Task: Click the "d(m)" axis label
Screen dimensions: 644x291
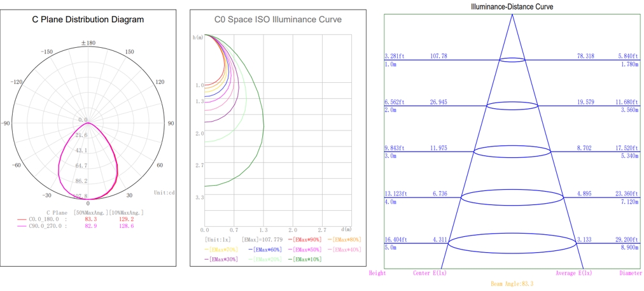Action: point(346,229)
